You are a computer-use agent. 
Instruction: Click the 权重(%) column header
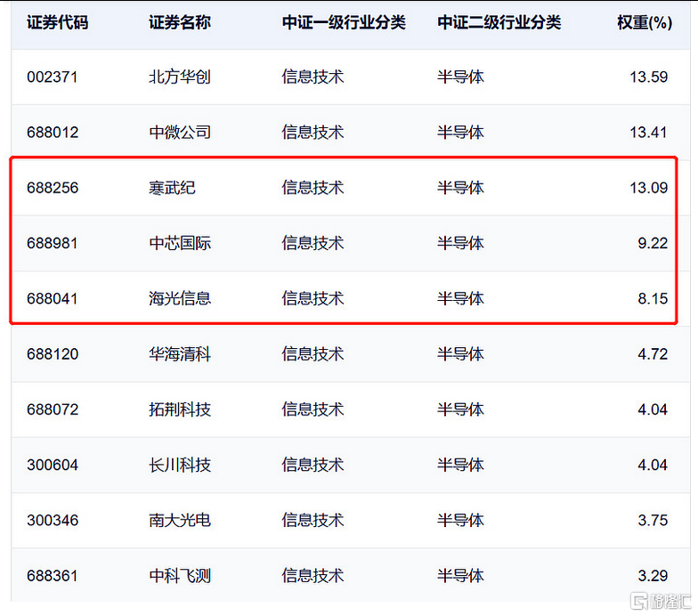645,22
